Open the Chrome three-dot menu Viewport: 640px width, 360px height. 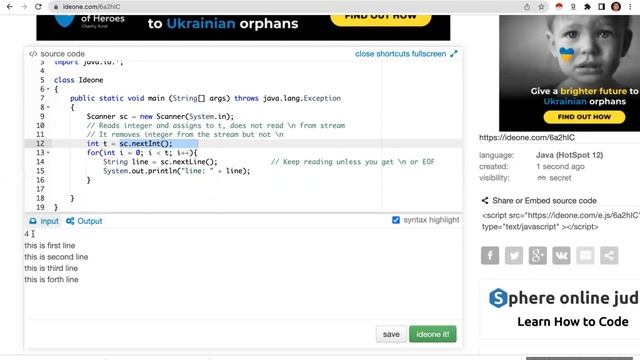point(630,7)
